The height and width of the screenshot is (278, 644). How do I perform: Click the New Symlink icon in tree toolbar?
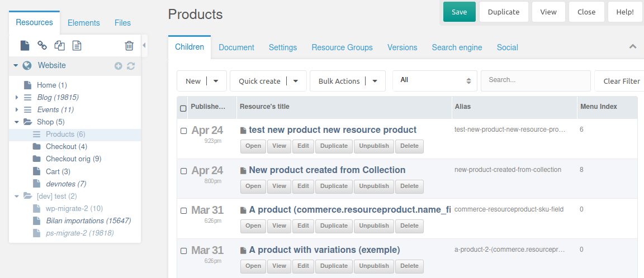(x=60, y=46)
